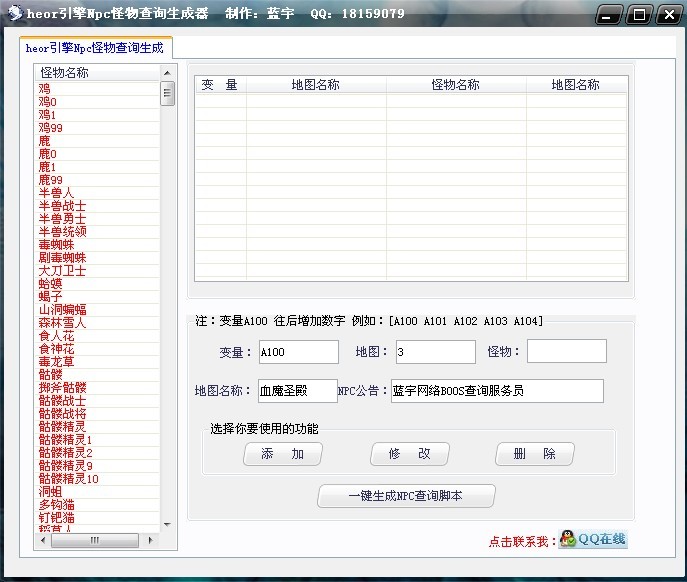
Task: Click the horizontal scrollbar left arrow
Action: [43, 541]
